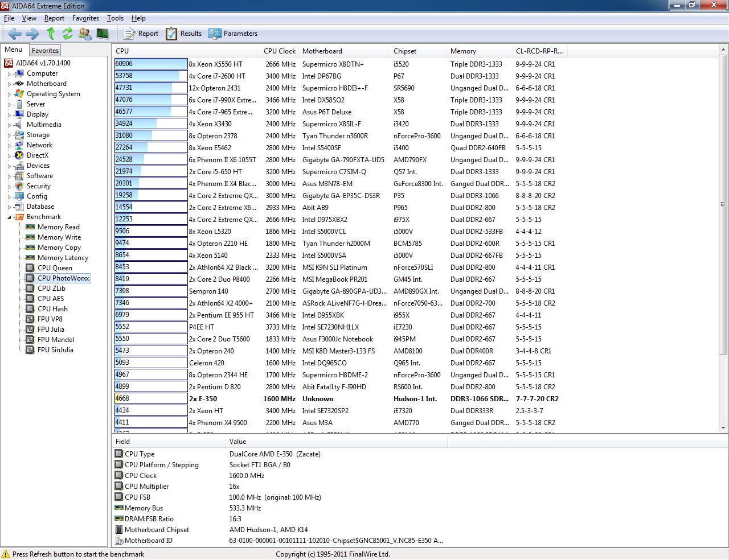The image size is (729, 560).
Task: Select the Memory Copy benchmark
Action: (59, 248)
